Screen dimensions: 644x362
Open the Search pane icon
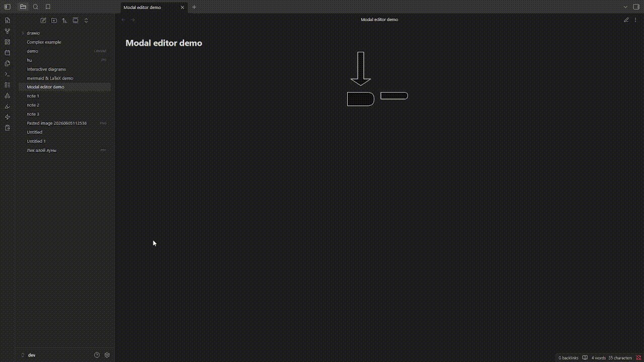pyautogui.click(x=35, y=7)
